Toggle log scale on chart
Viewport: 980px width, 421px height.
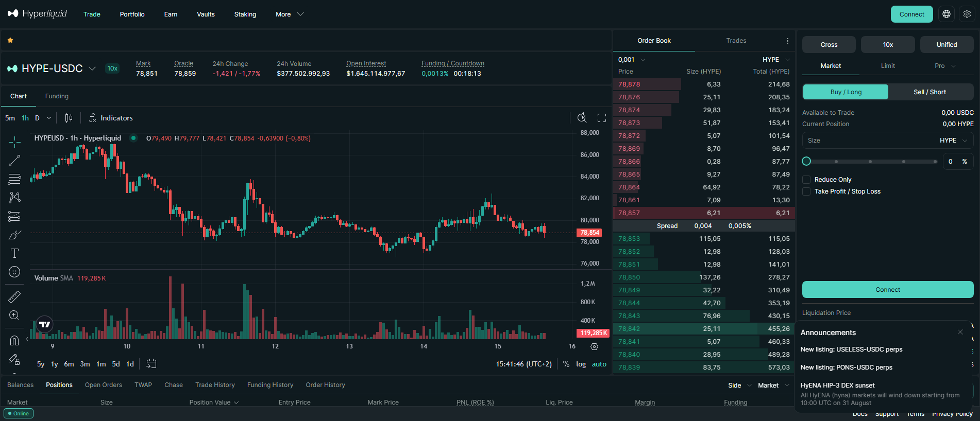(581, 364)
